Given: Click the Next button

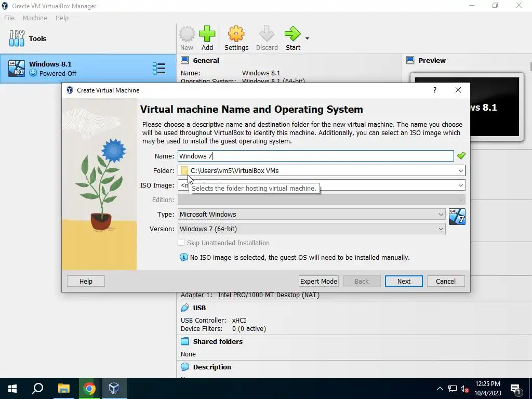Looking at the screenshot, I should (404, 281).
